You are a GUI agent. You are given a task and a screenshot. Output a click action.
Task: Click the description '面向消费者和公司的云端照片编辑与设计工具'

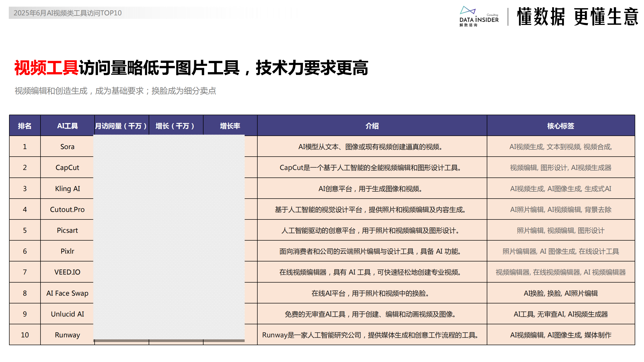click(x=346, y=251)
